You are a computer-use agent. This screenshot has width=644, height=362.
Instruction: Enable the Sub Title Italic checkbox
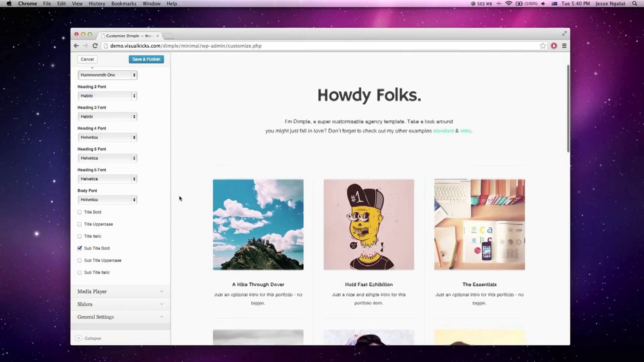pyautogui.click(x=79, y=272)
